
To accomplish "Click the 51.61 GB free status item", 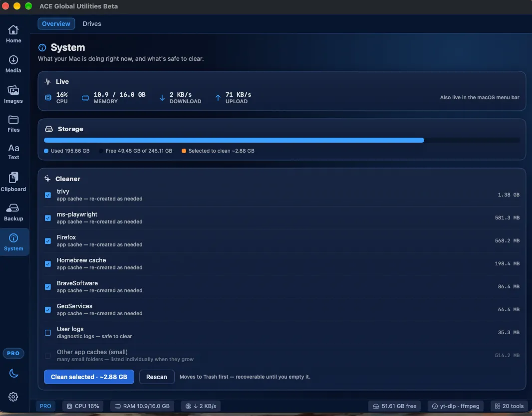I will pyautogui.click(x=395, y=406).
